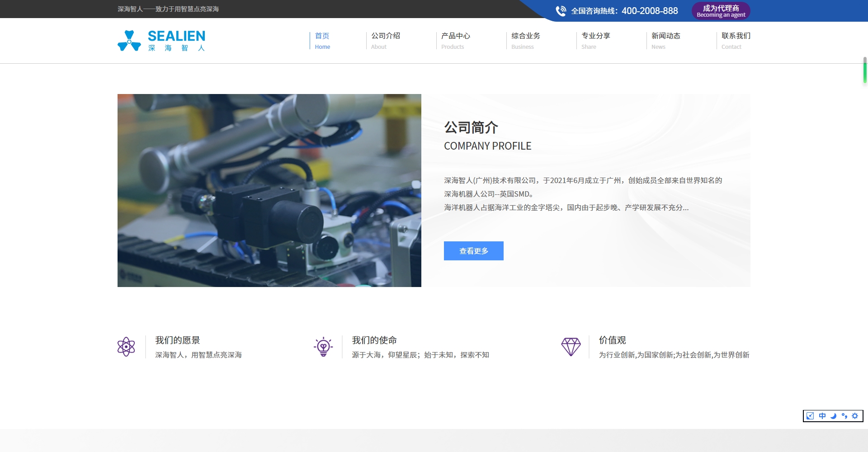Click the green page scrollbar thumb
Viewport: 868px width, 452px height.
pos(865,71)
